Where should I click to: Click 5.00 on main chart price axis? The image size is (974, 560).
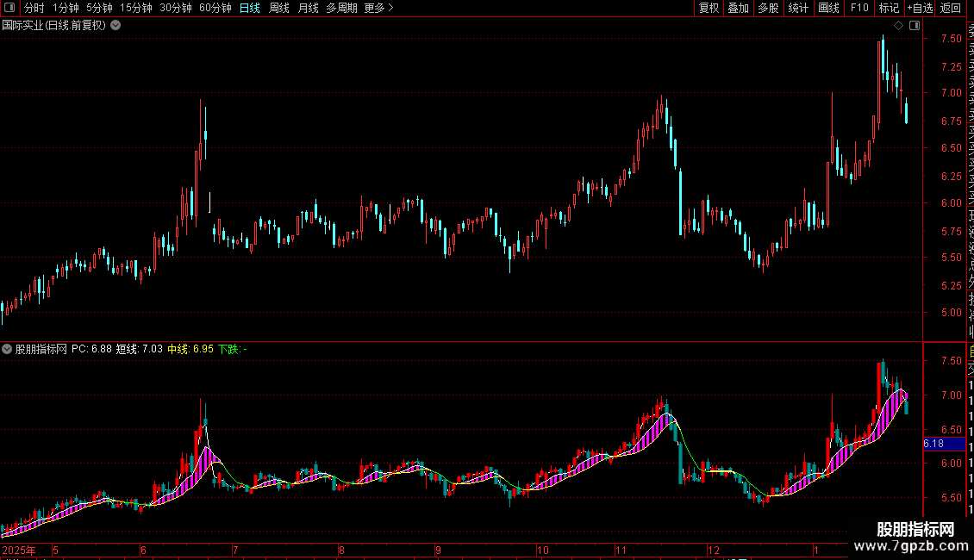coord(951,313)
